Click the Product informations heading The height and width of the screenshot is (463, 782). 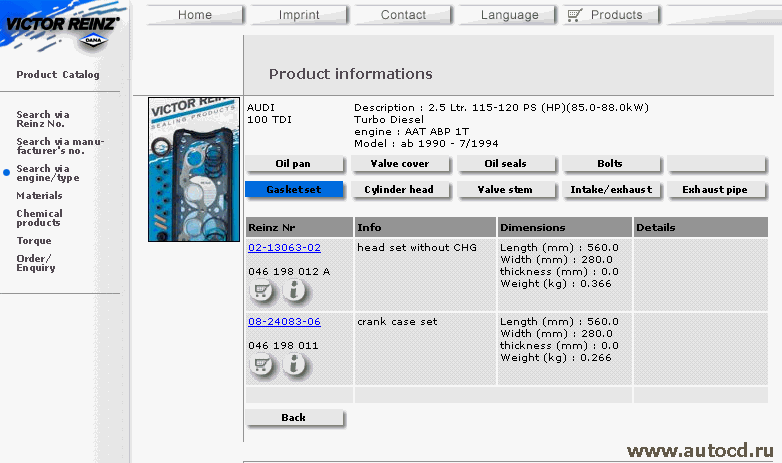click(351, 74)
